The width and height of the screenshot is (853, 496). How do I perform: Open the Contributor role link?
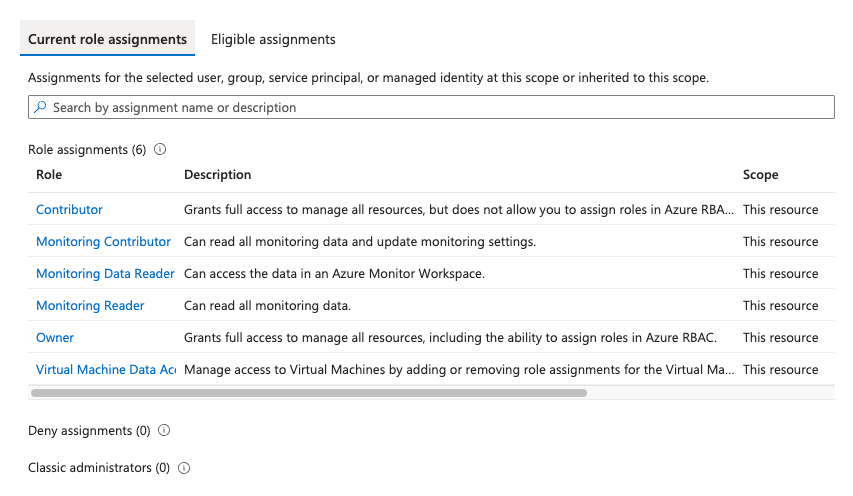(x=69, y=210)
